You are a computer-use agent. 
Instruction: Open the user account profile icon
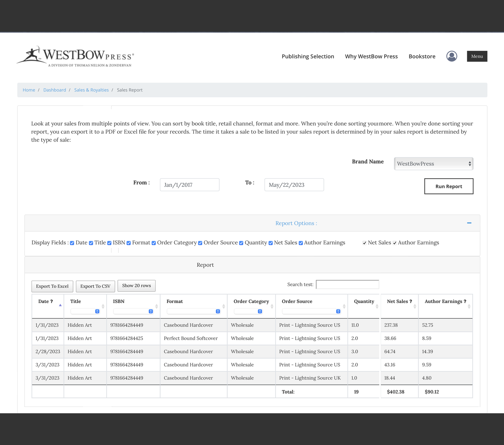(x=451, y=56)
